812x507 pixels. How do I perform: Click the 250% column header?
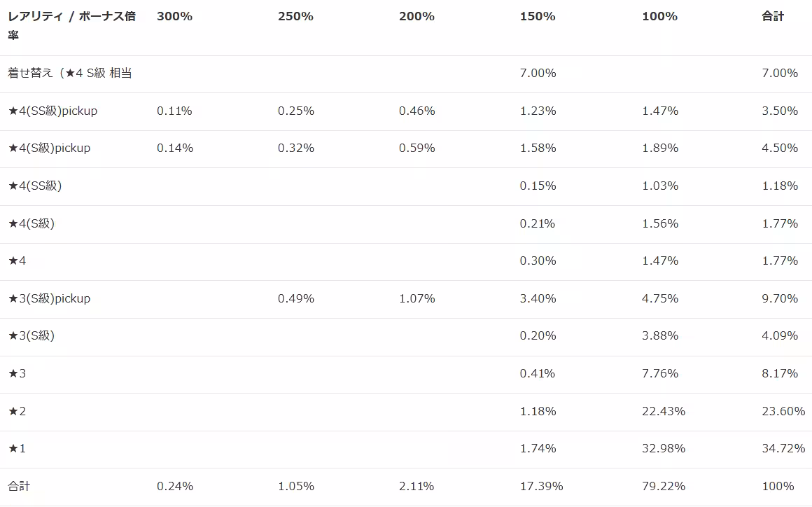coord(295,16)
